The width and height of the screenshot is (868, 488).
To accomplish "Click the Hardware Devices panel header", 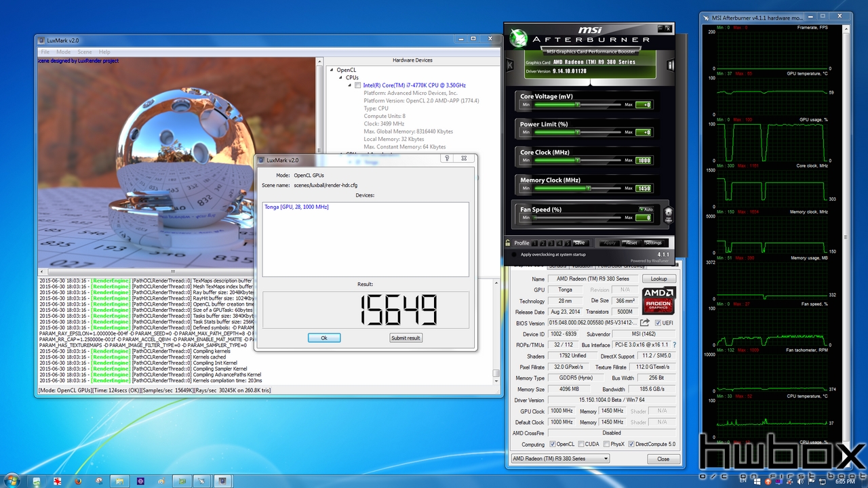I will coord(412,60).
